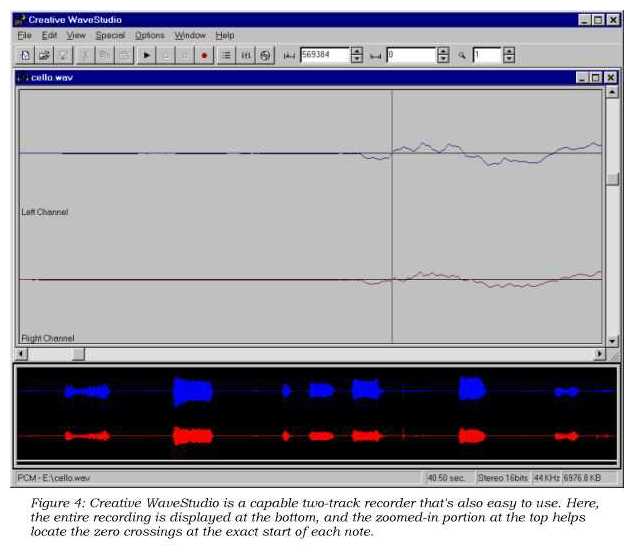
Task: Start recording with the red Record button
Action: [x=204, y=55]
